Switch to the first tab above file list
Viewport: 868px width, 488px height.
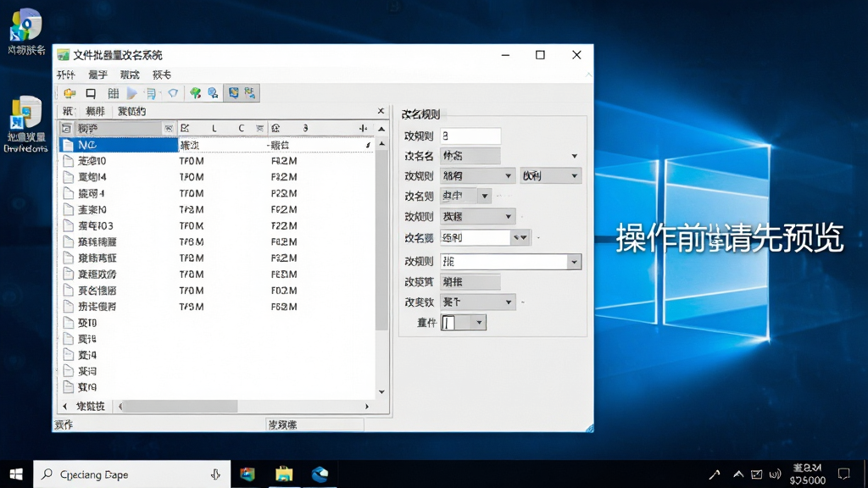(x=68, y=111)
